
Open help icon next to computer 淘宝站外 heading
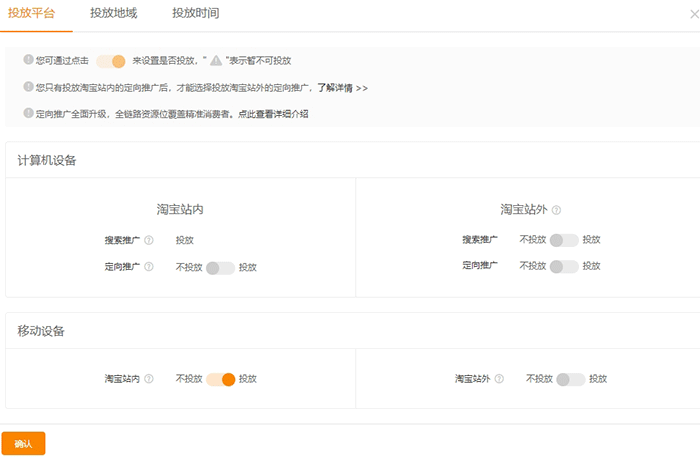pyautogui.click(x=557, y=211)
